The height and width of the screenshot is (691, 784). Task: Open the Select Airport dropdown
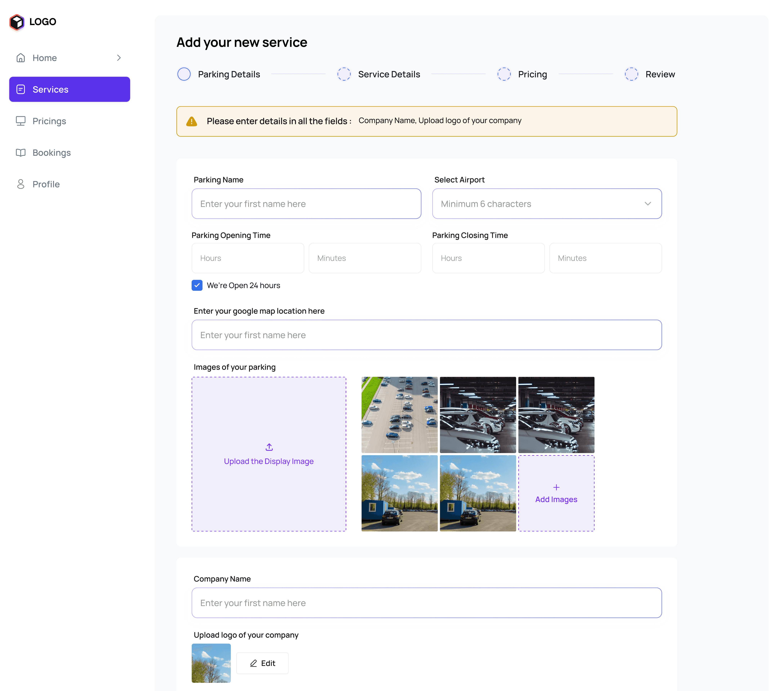point(547,204)
